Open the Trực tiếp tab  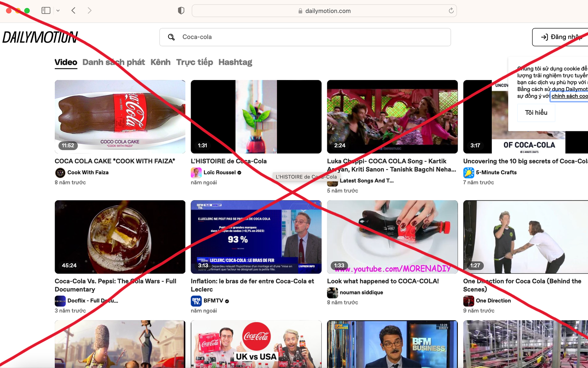(195, 62)
